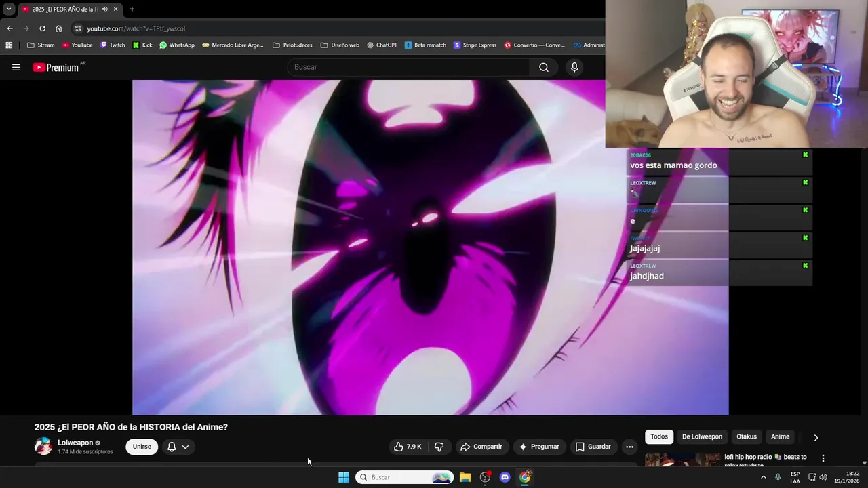The image size is (868, 488).
Task: Expand the notification options chevron
Action: [x=185, y=447]
